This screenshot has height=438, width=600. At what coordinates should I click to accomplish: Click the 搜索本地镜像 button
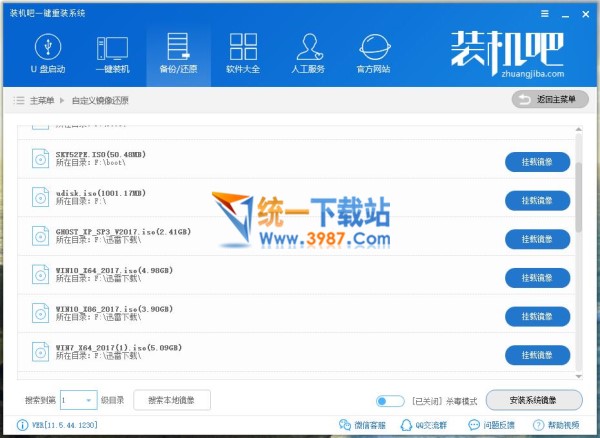172,400
